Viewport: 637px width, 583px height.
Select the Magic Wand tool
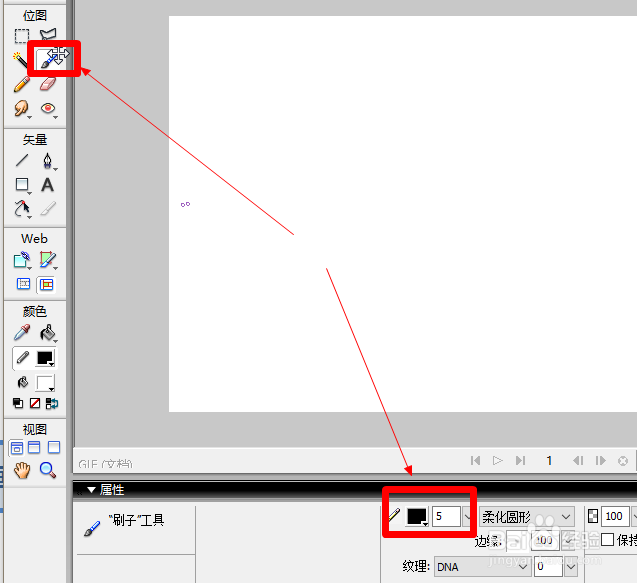point(20,60)
